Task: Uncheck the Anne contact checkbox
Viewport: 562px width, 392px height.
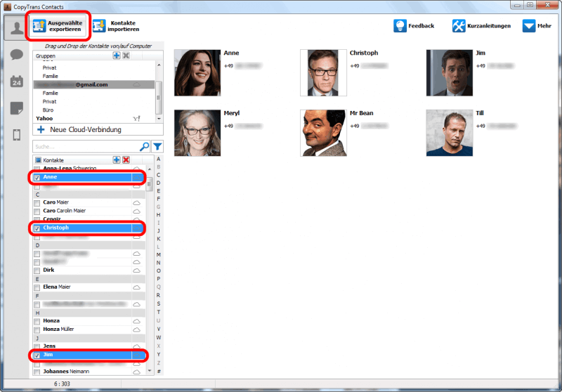Action: point(37,177)
